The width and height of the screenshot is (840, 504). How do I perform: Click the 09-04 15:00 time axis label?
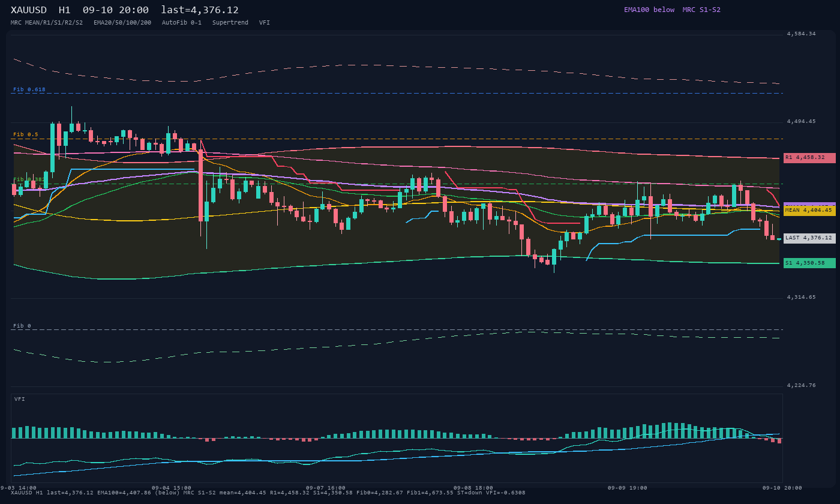(x=172, y=488)
